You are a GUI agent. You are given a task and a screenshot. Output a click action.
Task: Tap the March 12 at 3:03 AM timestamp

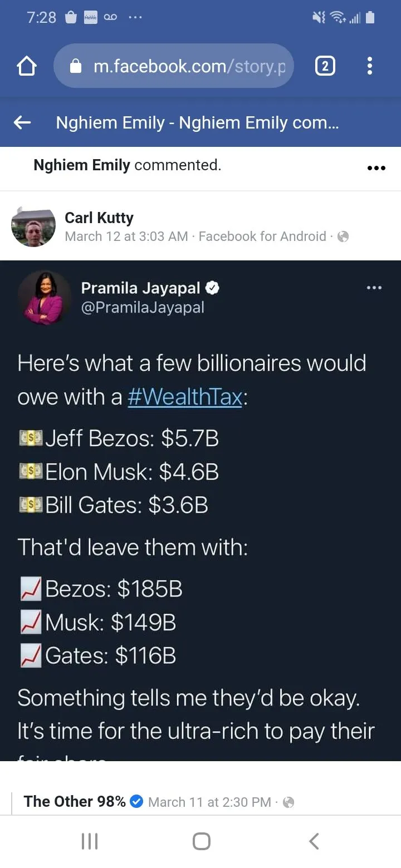click(126, 236)
